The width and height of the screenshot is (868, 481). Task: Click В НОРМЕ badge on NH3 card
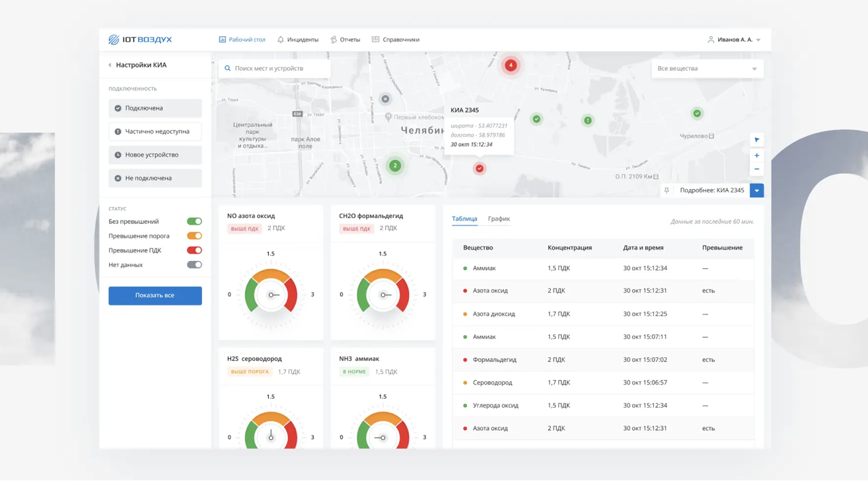[x=354, y=372]
